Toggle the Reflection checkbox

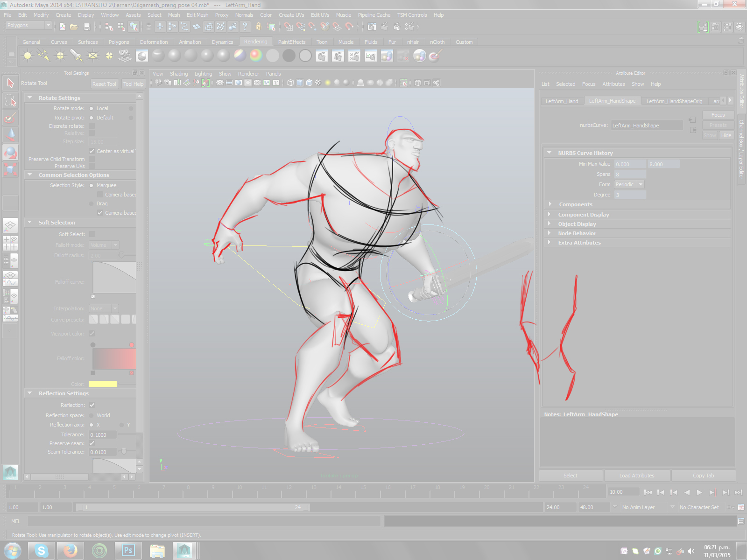[92, 405]
